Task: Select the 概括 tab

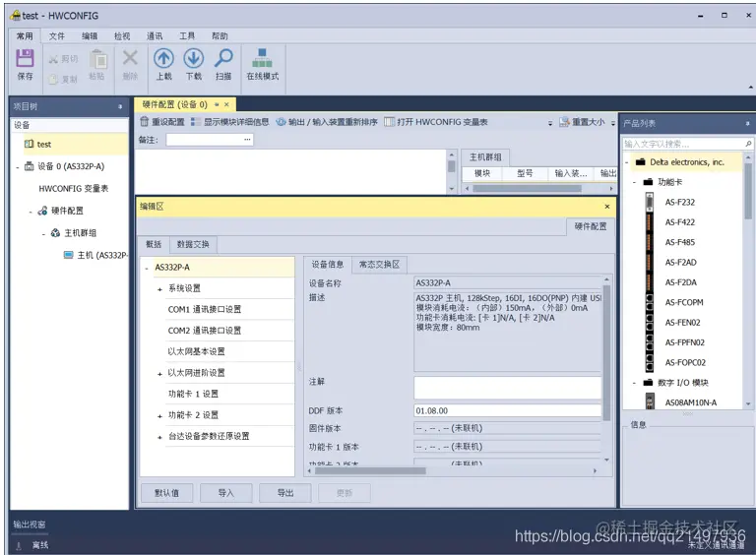Action: coord(154,244)
